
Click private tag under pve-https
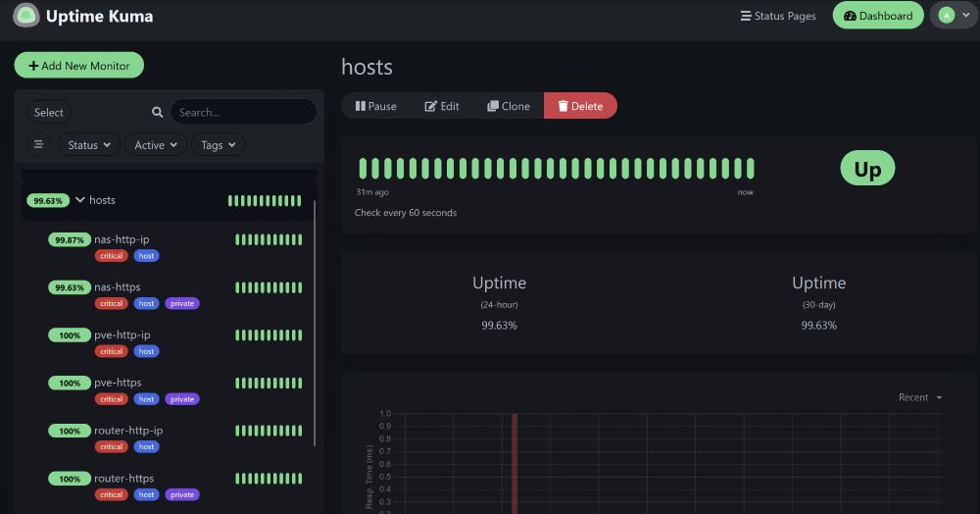click(x=182, y=399)
